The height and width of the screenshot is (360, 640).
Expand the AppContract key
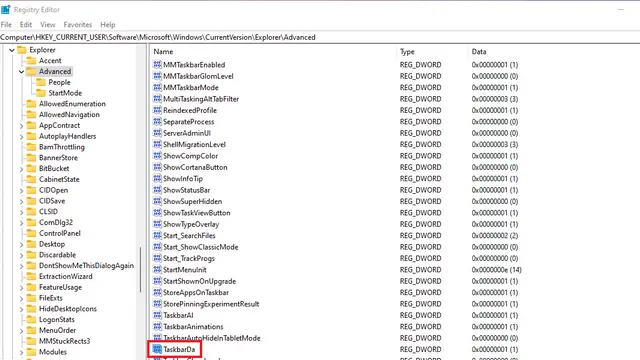point(21,126)
